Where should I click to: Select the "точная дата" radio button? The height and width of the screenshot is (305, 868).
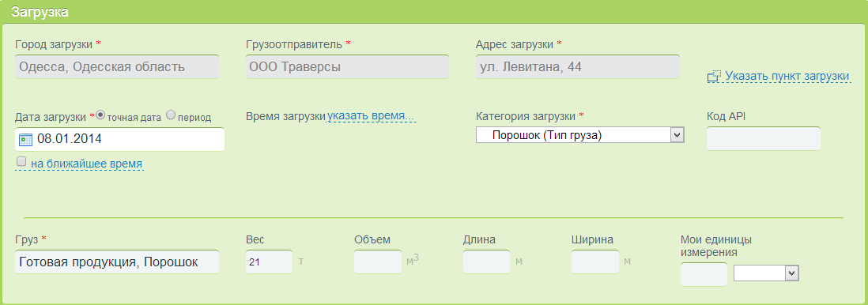100,115
